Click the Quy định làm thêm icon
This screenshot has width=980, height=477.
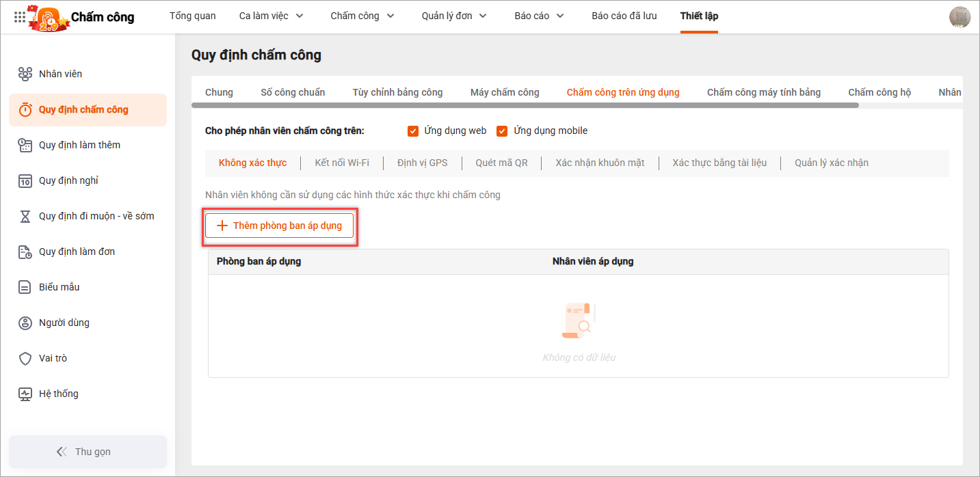coord(25,145)
